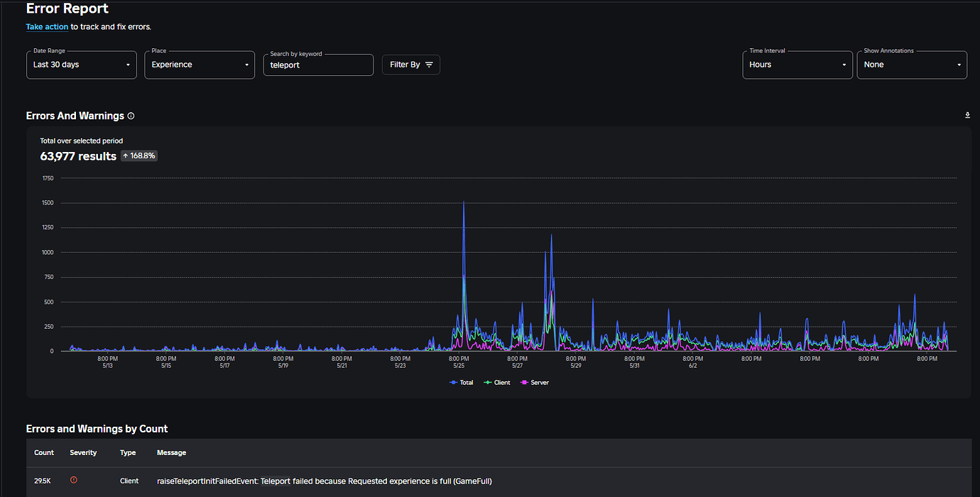Click the 6/2 date label on chart axis
The image size is (980, 497).
click(692, 366)
